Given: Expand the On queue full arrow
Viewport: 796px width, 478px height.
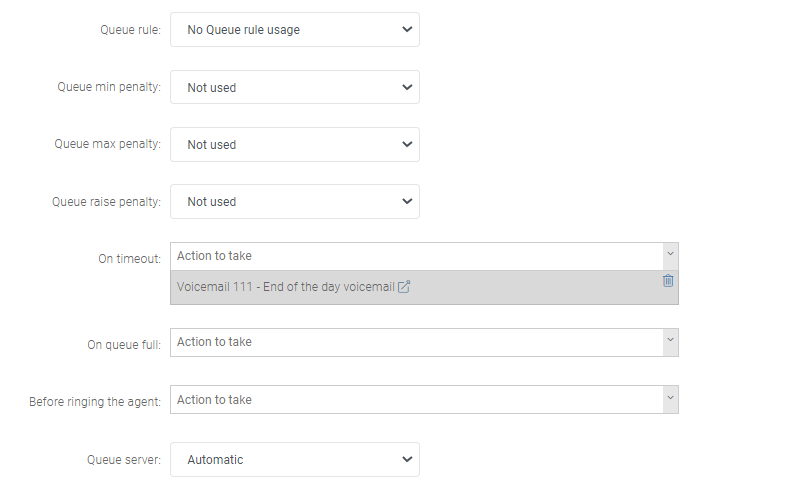Looking at the screenshot, I should (x=670, y=342).
